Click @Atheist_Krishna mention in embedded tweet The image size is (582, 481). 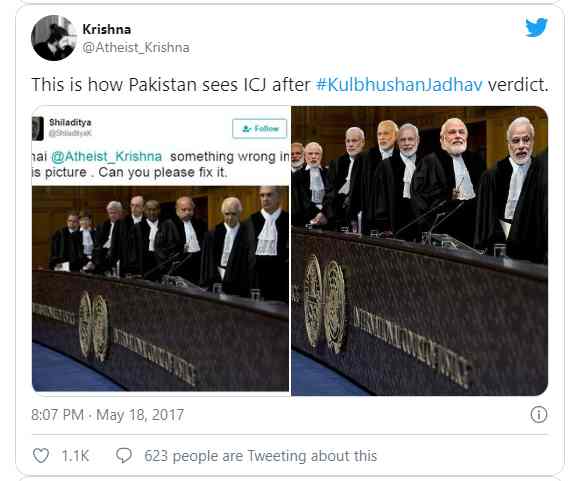[x=106, y=157]
